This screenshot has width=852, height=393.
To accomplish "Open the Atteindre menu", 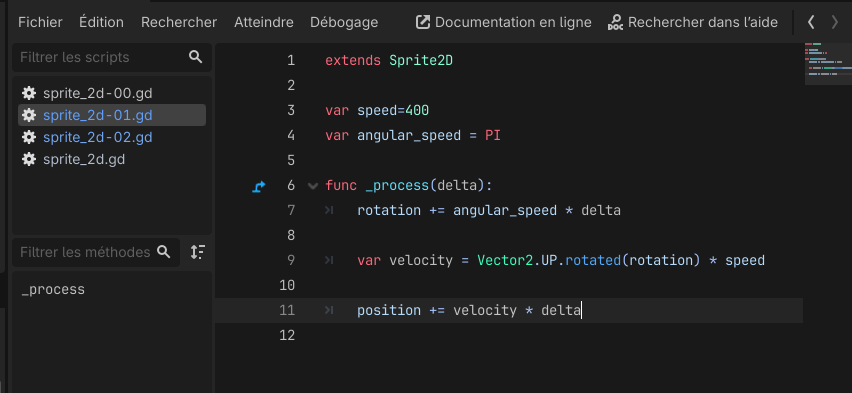I will tap(264, 22).
